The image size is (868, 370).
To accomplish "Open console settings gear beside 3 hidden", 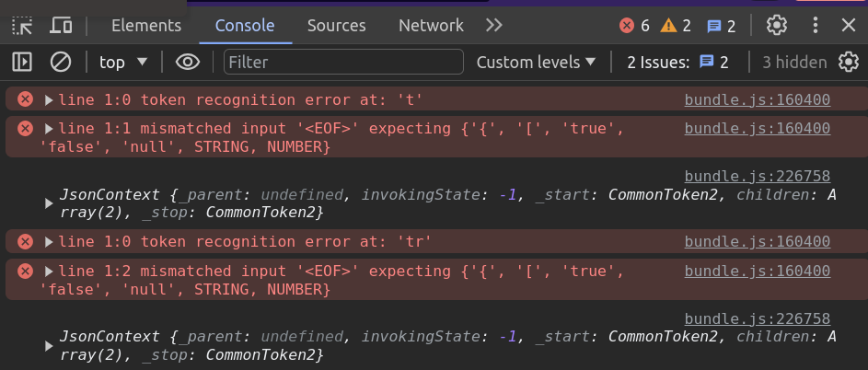I will pyautogui.click(x=848, y=62).
